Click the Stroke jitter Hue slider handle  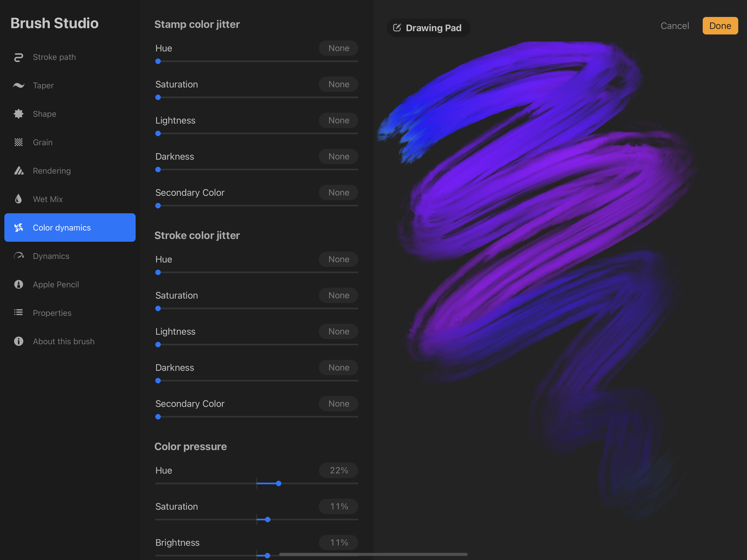pos(158,273)
